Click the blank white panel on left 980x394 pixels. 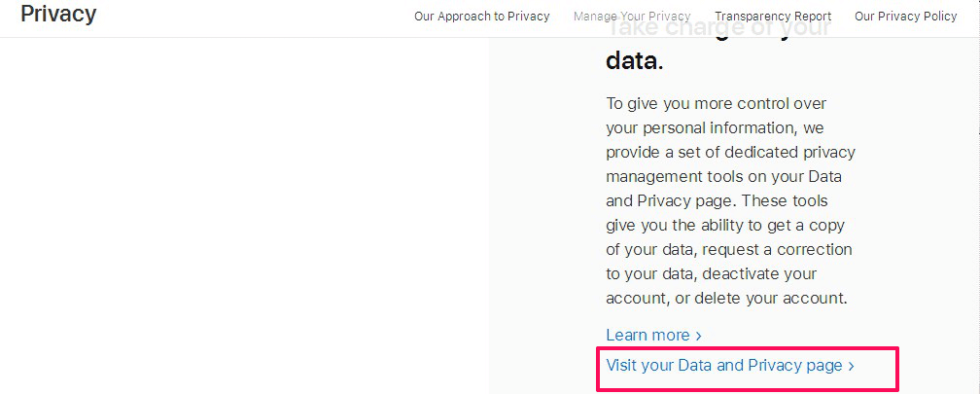pos(243,214)
